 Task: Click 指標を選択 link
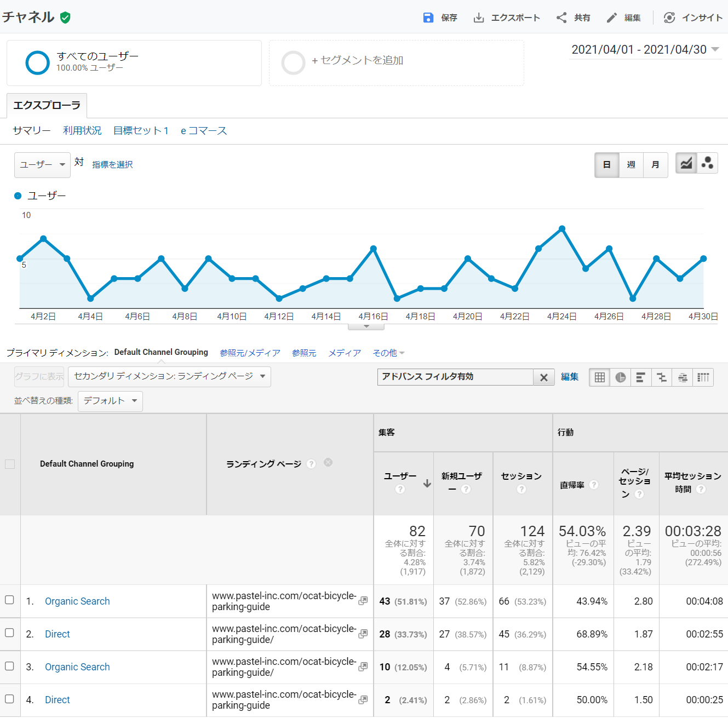point(112,164)
